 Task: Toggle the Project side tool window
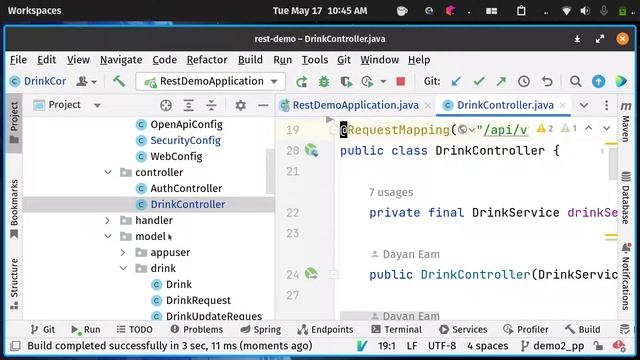click(14, 122)
